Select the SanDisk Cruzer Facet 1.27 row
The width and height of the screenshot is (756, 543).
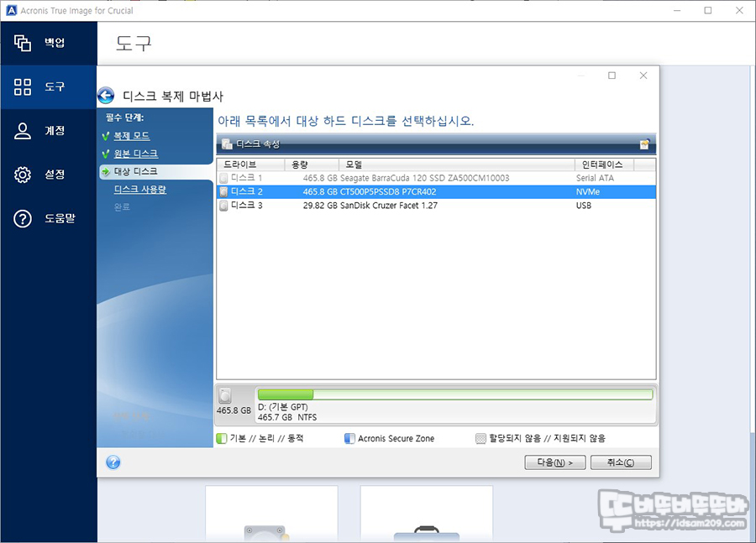click(x=436, y=206)
